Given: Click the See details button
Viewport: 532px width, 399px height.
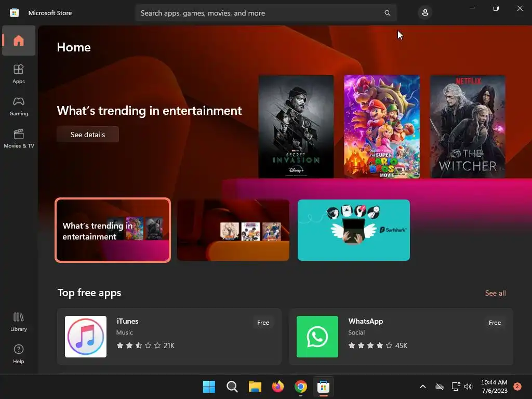Looking at the screenshot, I should [88, 135].
